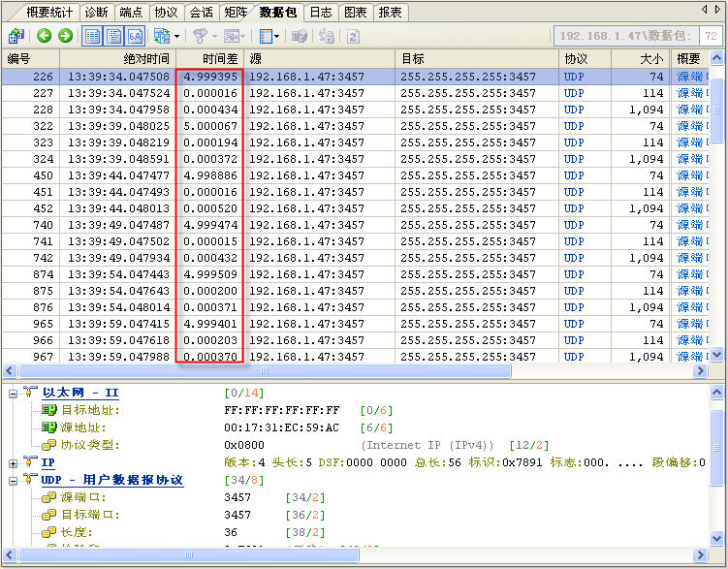Collapse the UDP - 用户数据报协议 node
The height and width of the screenshot is (569, 728).
(13, 481)
